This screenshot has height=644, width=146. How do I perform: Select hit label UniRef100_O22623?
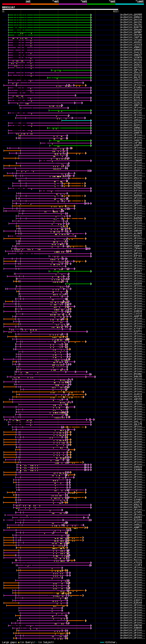[x=131, y=103]
